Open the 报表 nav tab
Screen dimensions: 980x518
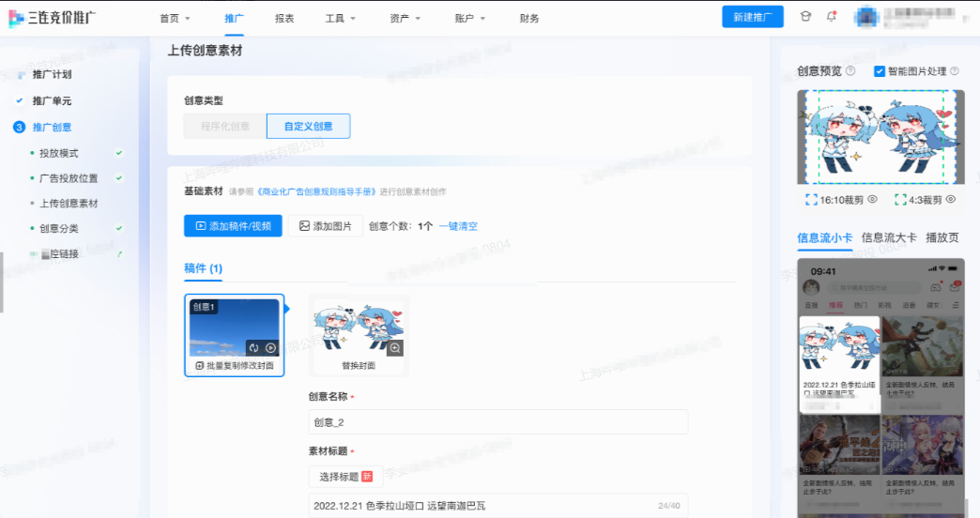click(284, 18)
